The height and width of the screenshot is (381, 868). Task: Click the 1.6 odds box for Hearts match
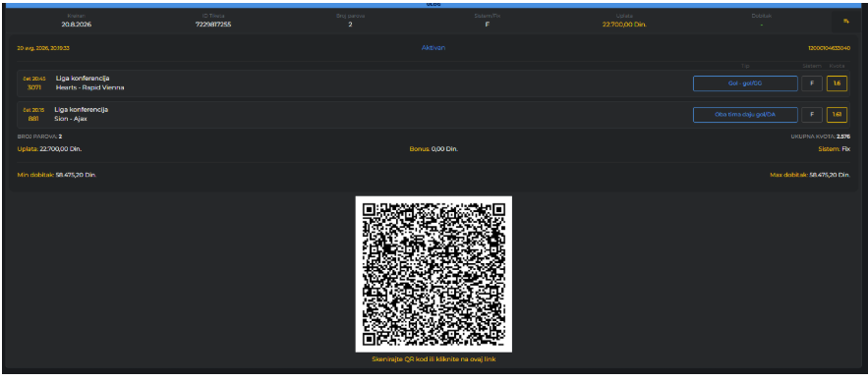(837, 83)
